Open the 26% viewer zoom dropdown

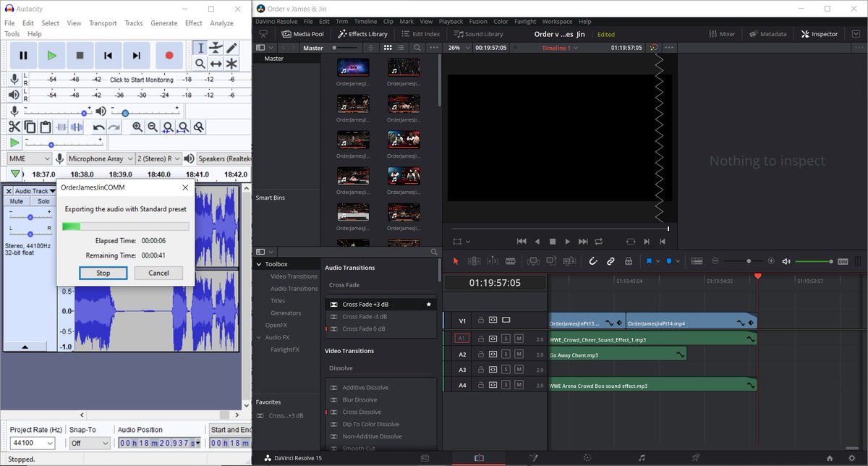[x=459, y=48]
